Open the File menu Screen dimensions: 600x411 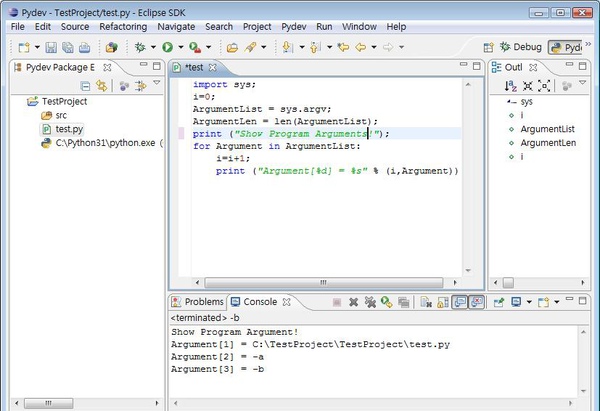18,27
